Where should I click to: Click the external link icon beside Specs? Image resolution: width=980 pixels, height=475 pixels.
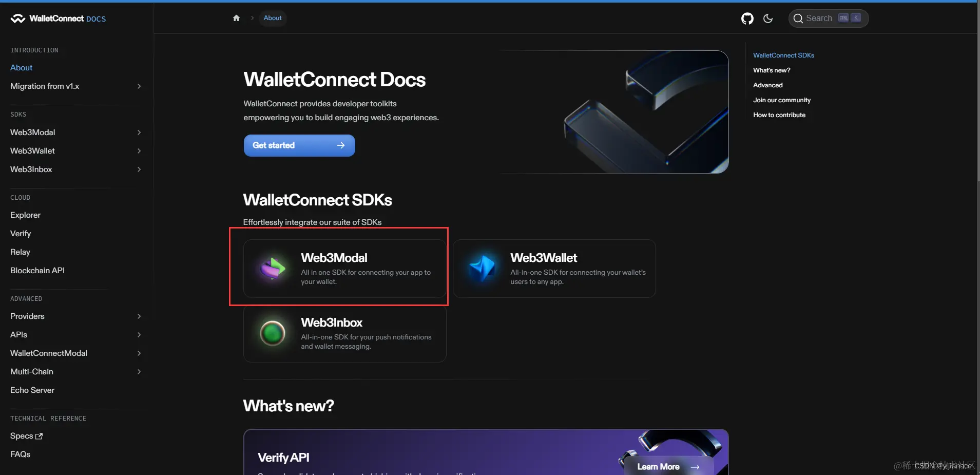point(39,436)
